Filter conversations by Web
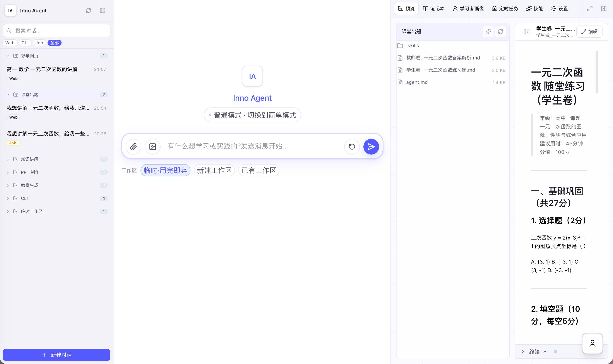Image resolution: width=613 pixels, height=364 pixels. [10, 43]
